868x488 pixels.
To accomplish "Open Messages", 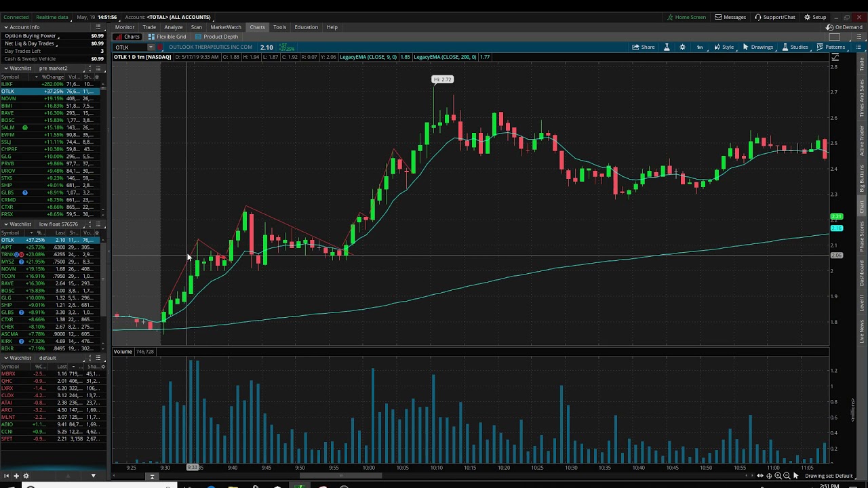I will (x=730, y=17).
